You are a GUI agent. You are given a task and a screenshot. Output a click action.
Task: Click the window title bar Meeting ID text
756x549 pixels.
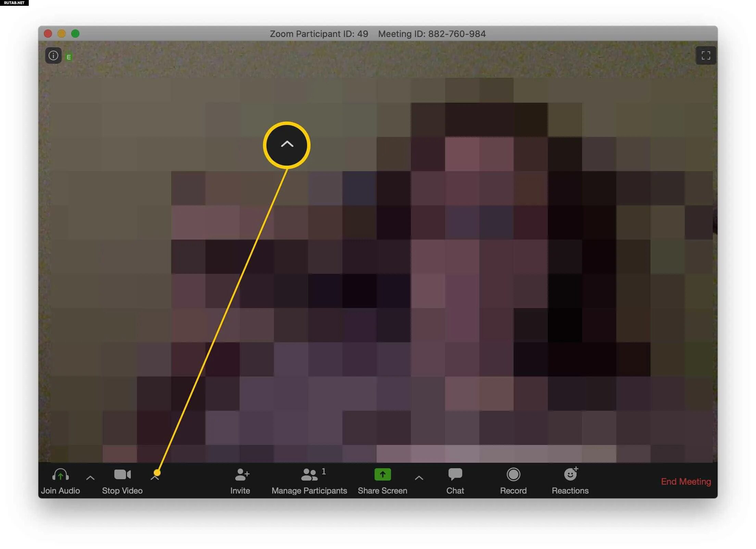pos(431,34)
